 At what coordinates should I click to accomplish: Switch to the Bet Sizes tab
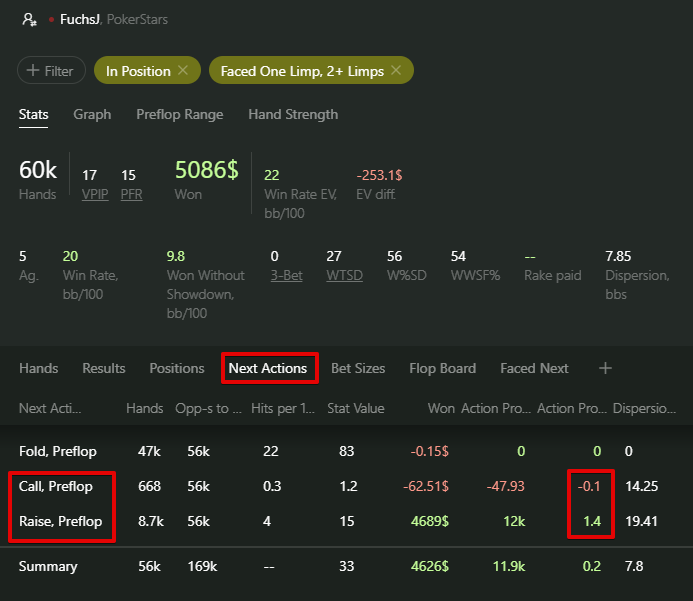tap(358, 368)
